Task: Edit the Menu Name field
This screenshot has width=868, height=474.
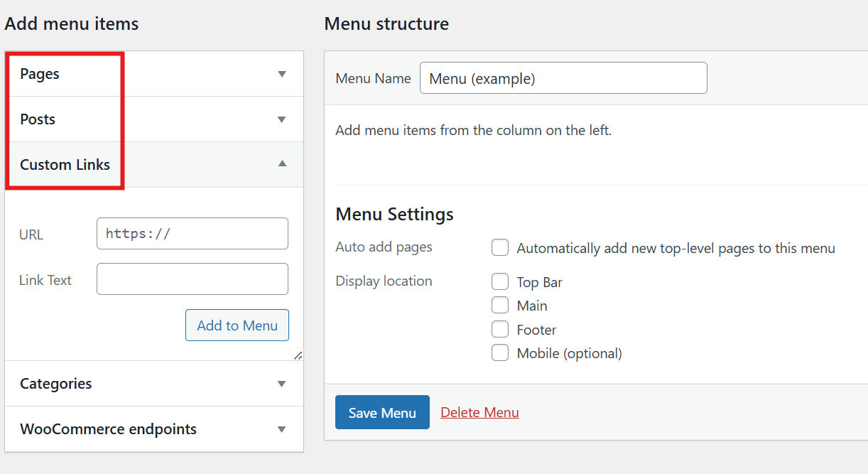Action: 563,78
